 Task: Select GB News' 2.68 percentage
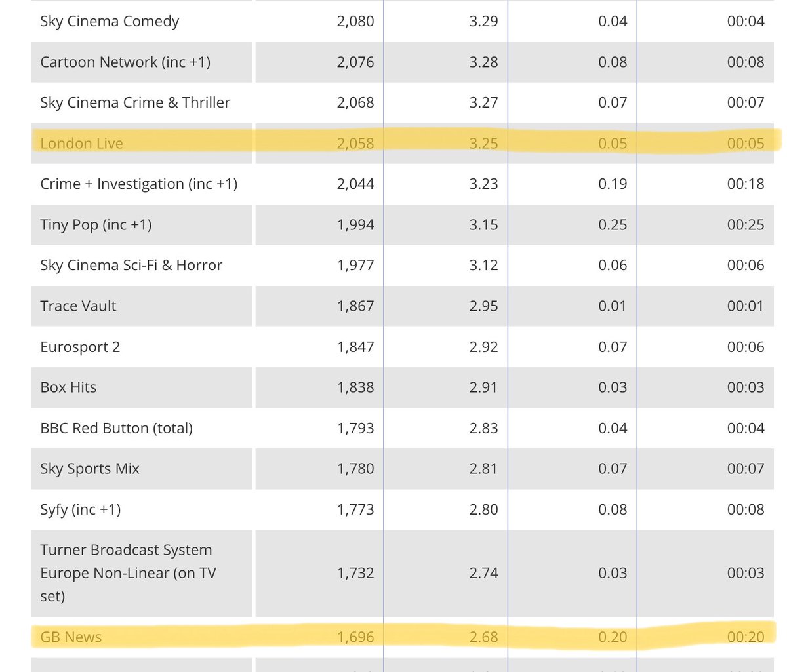point(484,637)
